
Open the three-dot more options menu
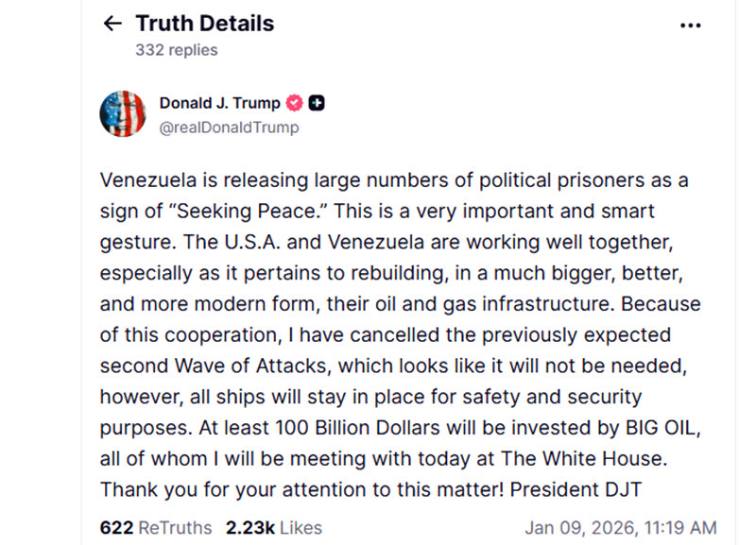(x=690, y=26)
